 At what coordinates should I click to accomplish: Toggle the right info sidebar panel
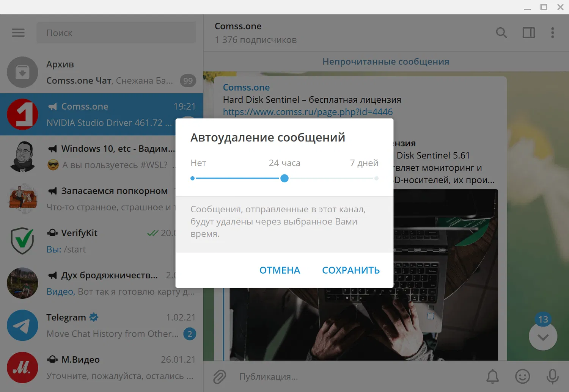tap(529, 33)
